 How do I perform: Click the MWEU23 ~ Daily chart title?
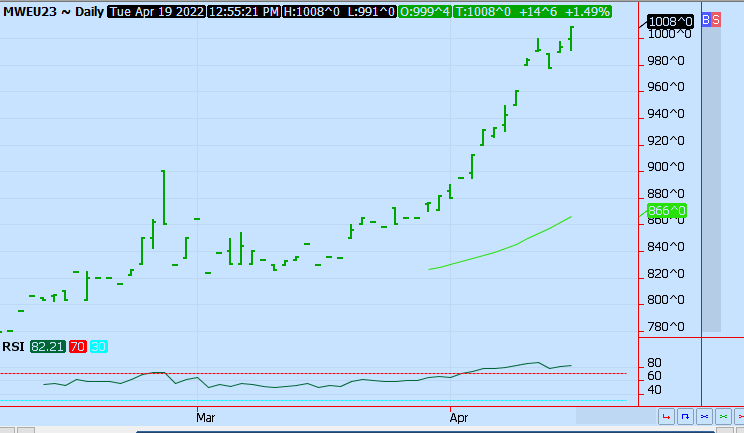click(x=53, y=12)
